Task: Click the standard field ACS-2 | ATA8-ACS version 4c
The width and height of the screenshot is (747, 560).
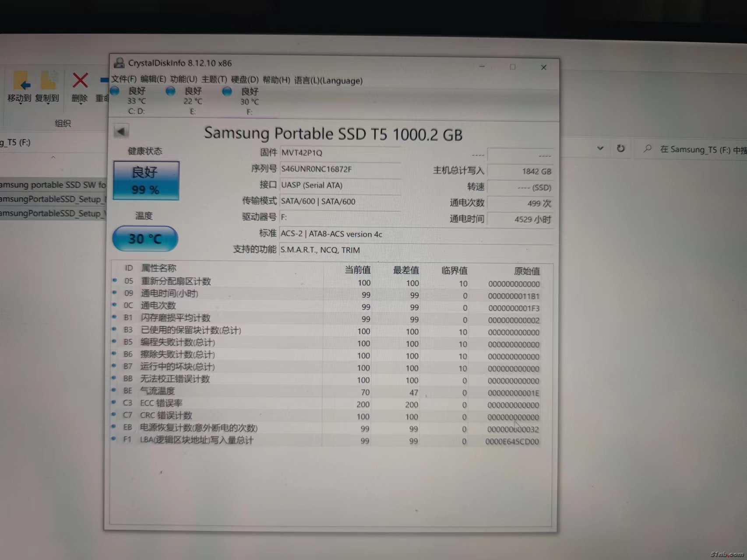Action: click(x=416, y=234)
